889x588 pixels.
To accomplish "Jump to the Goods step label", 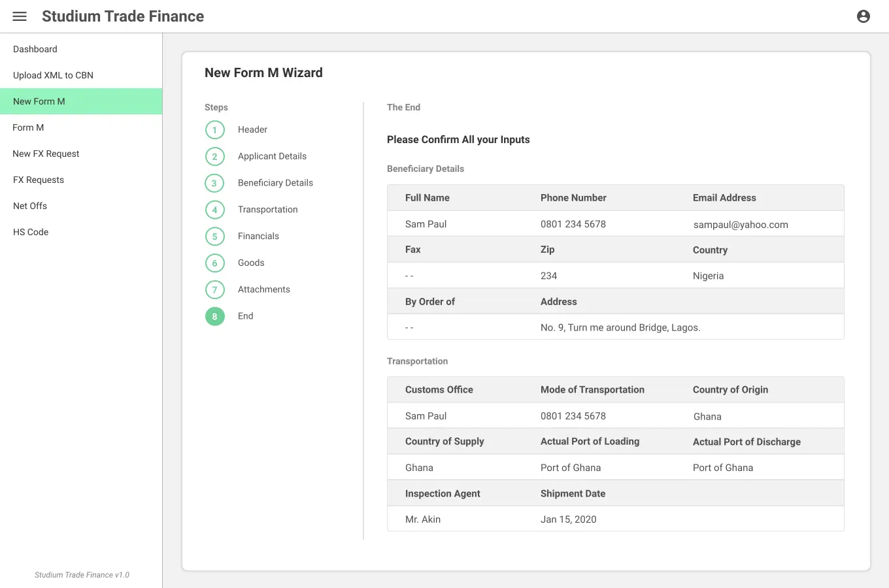I will 251,263.
